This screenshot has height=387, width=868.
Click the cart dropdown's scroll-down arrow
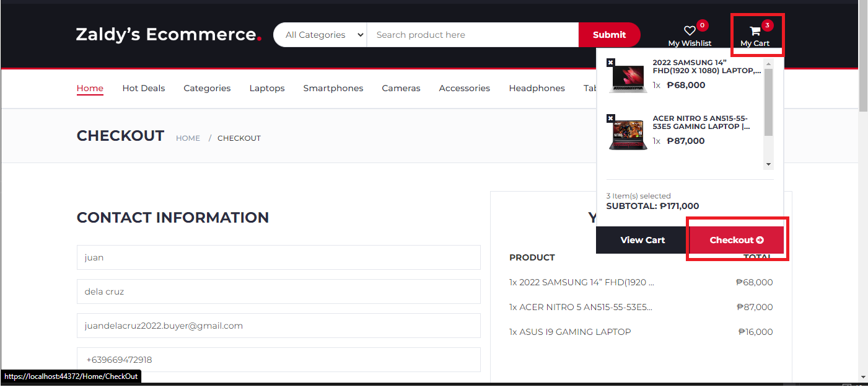(768, 164)
